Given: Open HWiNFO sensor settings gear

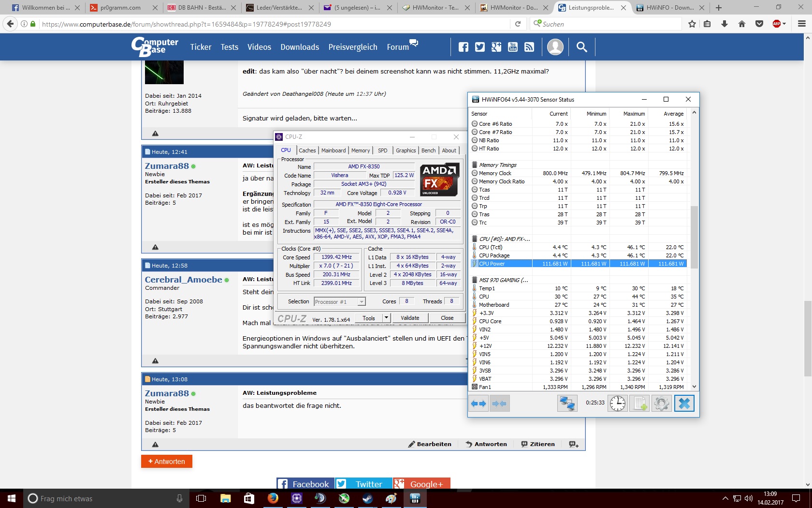Looking at the screenshot, I should point(662,403).
